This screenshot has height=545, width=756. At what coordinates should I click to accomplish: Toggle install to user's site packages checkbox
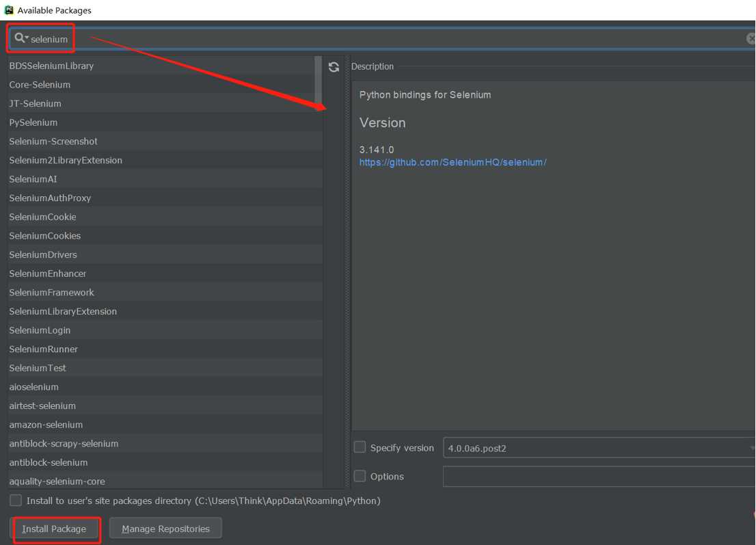(16, 500)
